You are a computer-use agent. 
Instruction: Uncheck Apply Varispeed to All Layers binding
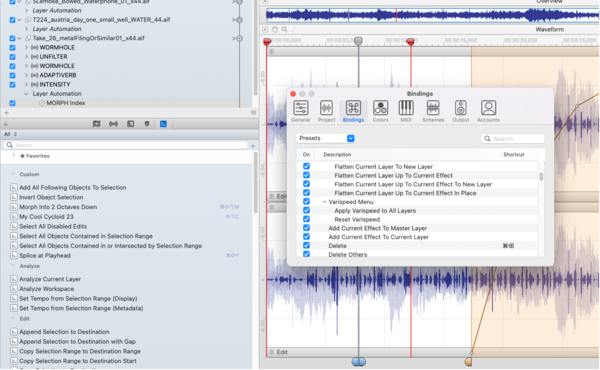[307, 210]
